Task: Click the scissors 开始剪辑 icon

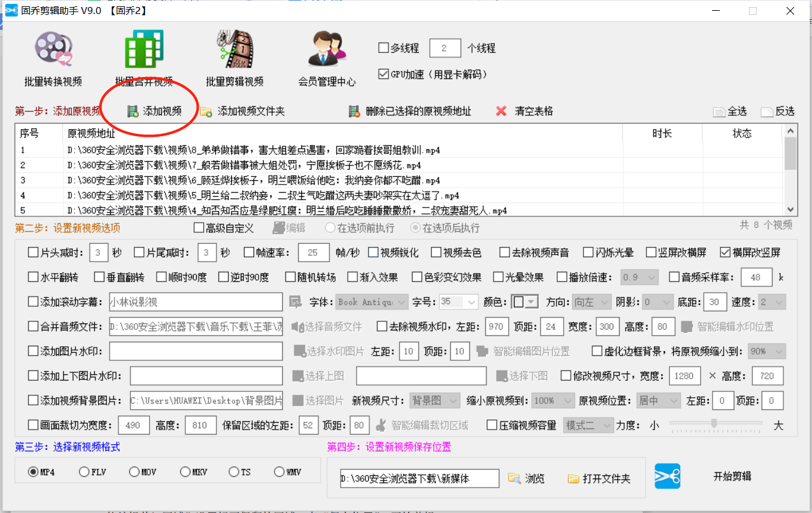Action: [667, 476]
